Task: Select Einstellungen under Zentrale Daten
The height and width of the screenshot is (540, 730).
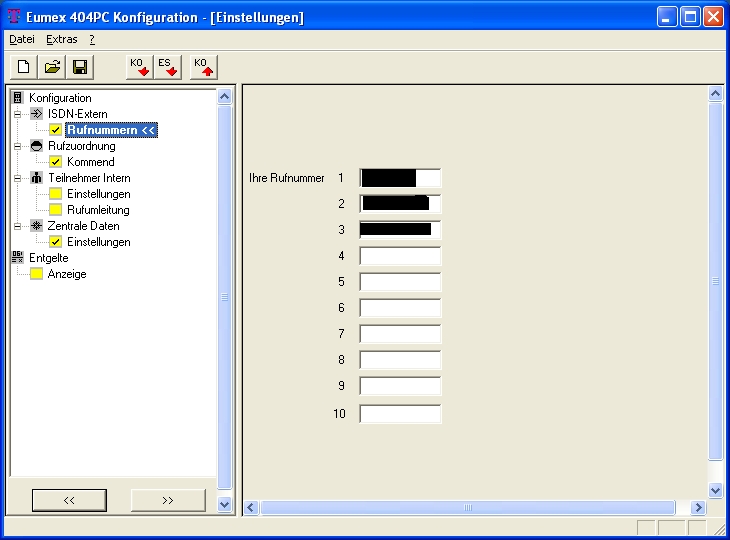Action: click(99, 242)
